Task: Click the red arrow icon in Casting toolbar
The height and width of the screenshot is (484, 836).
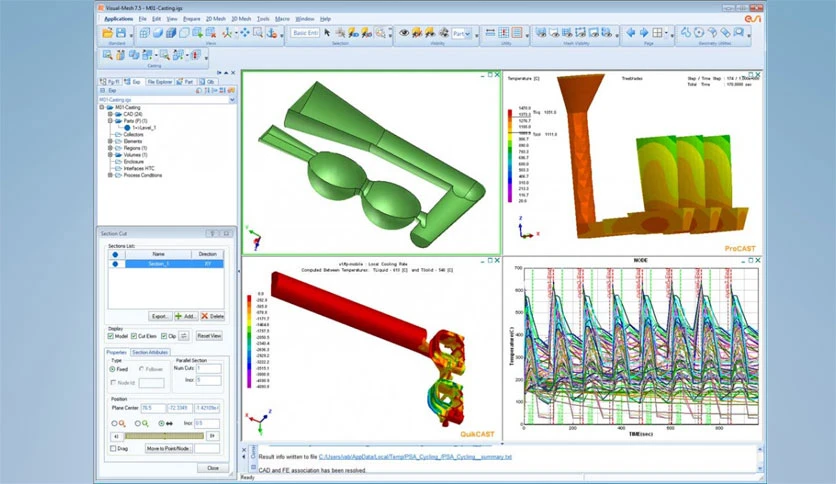Action: click(x=196, y=55)
